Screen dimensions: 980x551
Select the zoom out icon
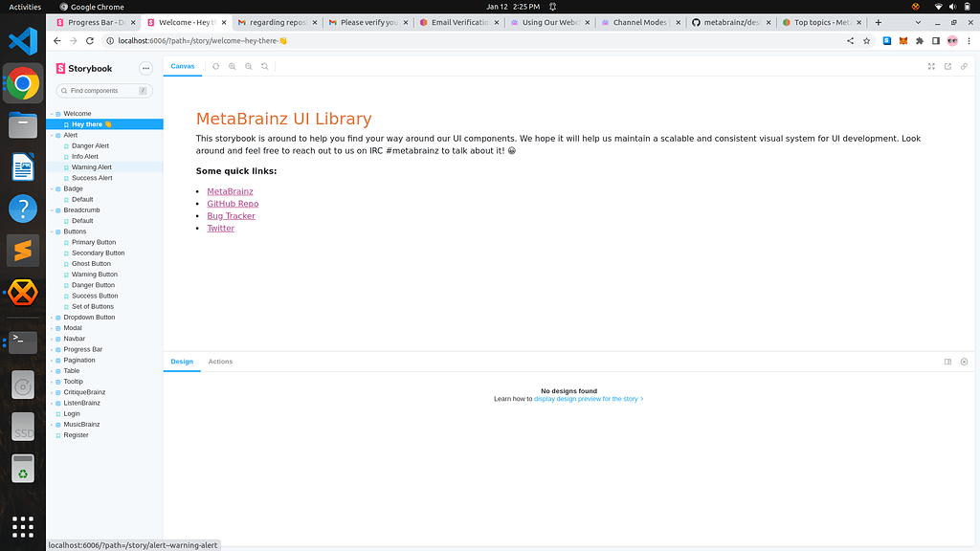[x=248, y=66]
